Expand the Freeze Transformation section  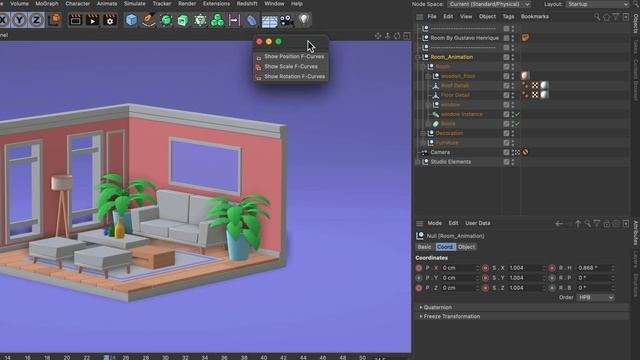tap(451, 316)
